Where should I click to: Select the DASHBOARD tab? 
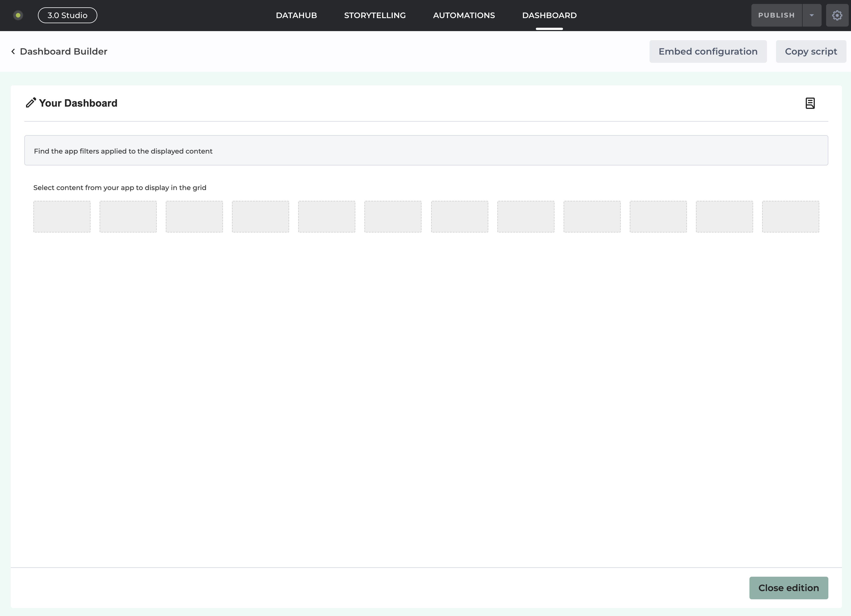click(x=549, y=15)
